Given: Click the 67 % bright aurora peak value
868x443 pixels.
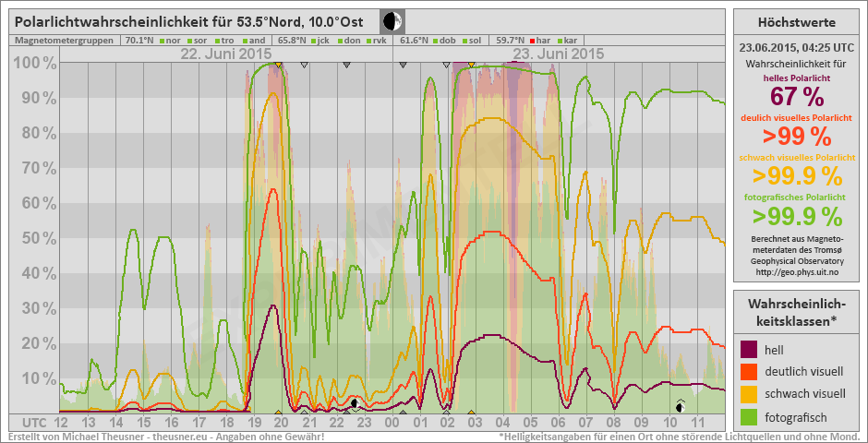Looking at the screenshot, I should [796, 97].
